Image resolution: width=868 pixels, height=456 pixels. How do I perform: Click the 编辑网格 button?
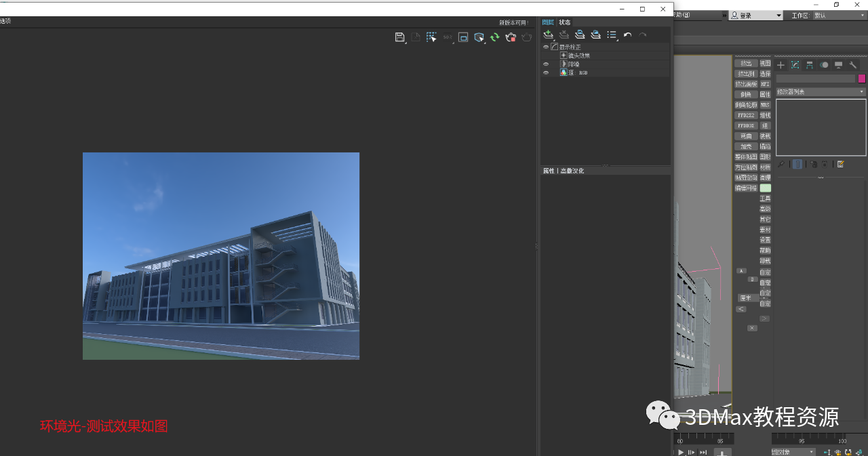pyautogui.click(x=746, y=188)
